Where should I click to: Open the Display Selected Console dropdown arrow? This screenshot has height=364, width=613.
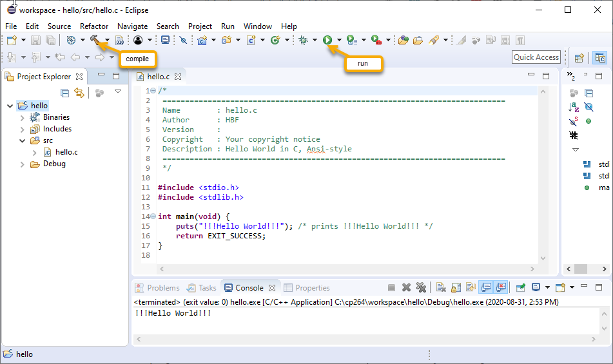click(547, 287)
